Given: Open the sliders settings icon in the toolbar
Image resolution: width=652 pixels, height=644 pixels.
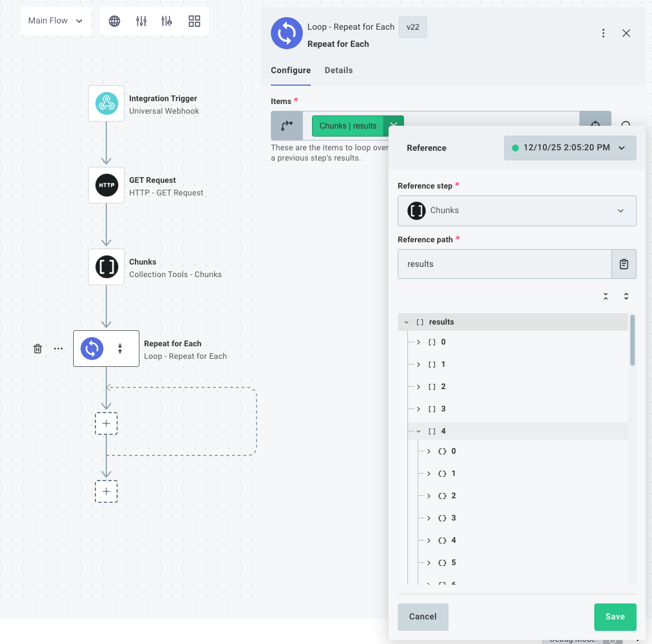Looking at the screenshot, I should tap(141, 21).
